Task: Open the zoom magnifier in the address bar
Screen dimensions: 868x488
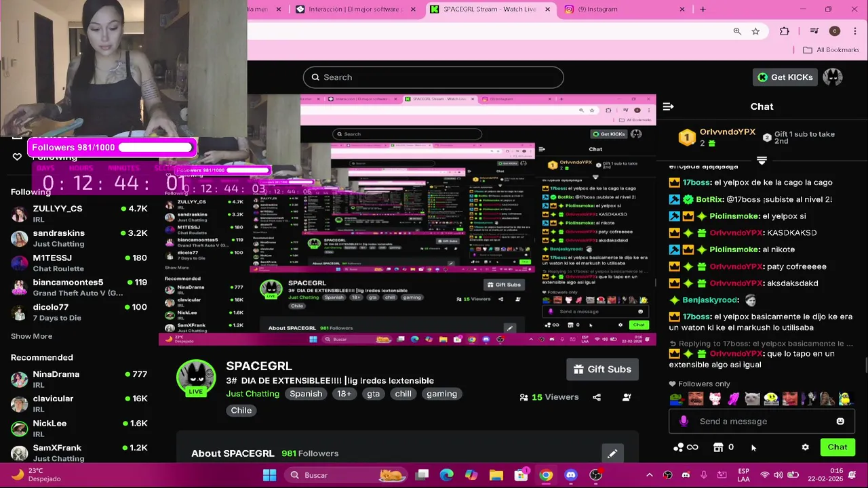Action: tap(737, 31)
